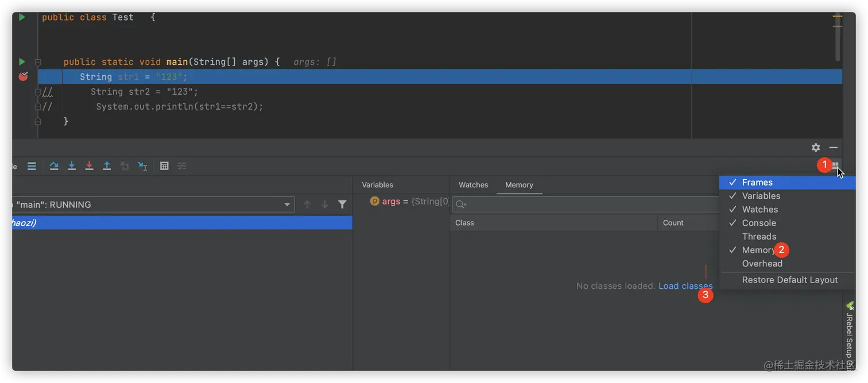Click the Drop Frame icon

125,166
